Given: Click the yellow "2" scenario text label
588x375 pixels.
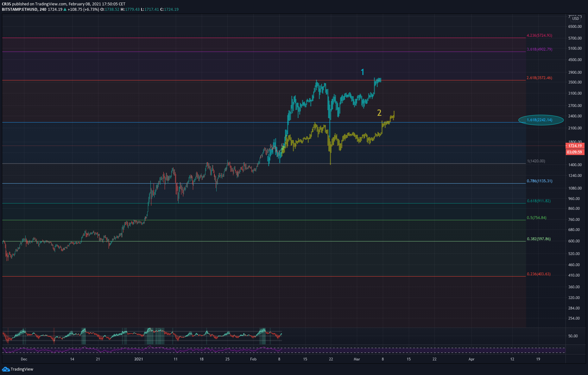Looking at the screenshot, I should [x=379, y=113].
